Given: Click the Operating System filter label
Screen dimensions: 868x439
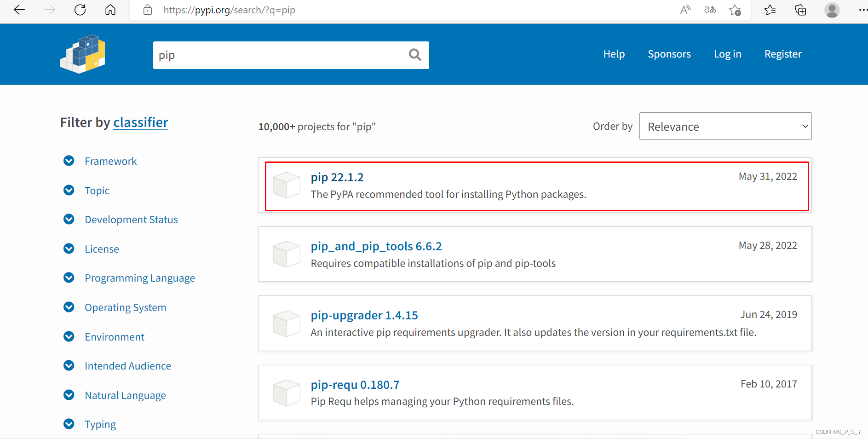Looking at the screenshot, I should pos(126,307).
